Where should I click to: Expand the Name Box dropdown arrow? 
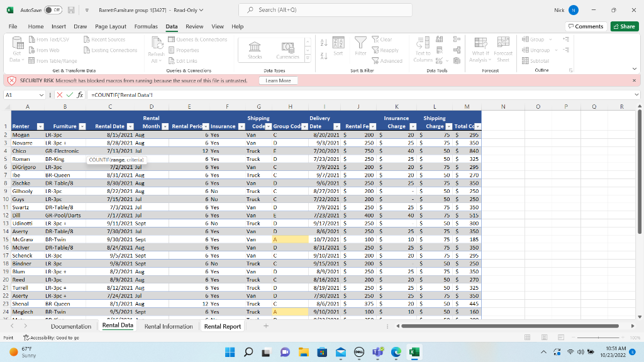[x=42, y=95]
